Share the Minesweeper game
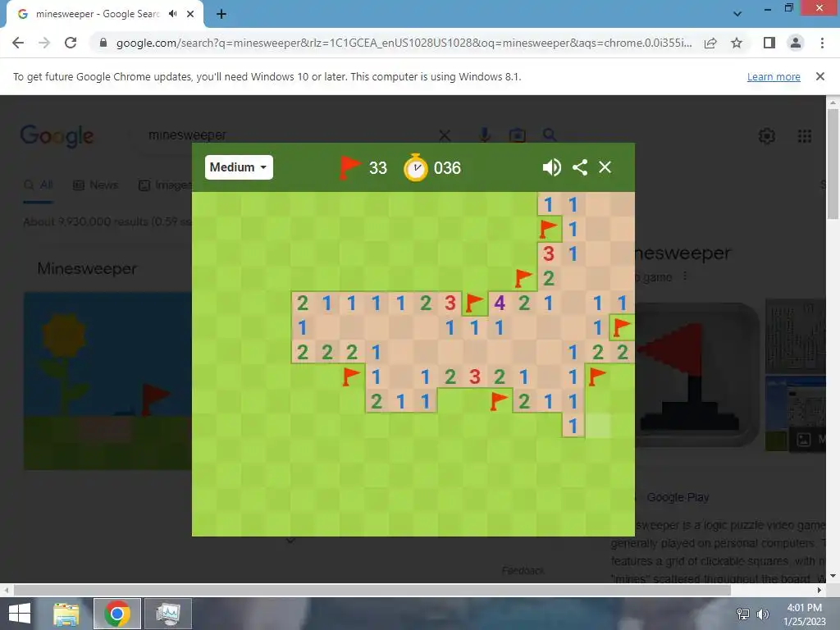Image resolution: width=840 pixels, height=630 pixels. coord(580,167)
